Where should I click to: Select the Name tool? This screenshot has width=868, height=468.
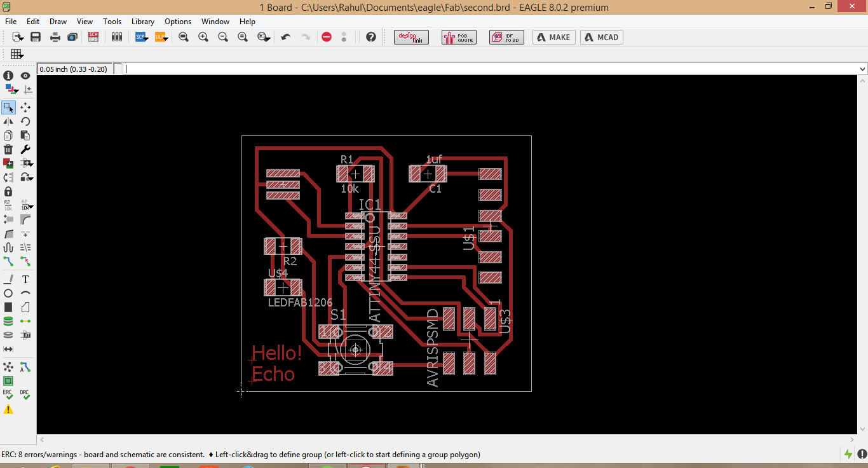click(x=8, y=205)
